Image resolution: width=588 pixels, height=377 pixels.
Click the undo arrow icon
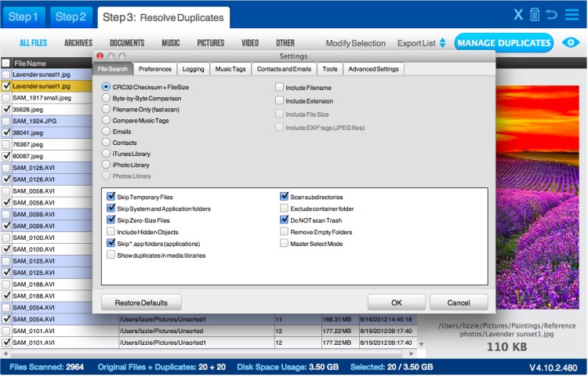tap(552, 15)
